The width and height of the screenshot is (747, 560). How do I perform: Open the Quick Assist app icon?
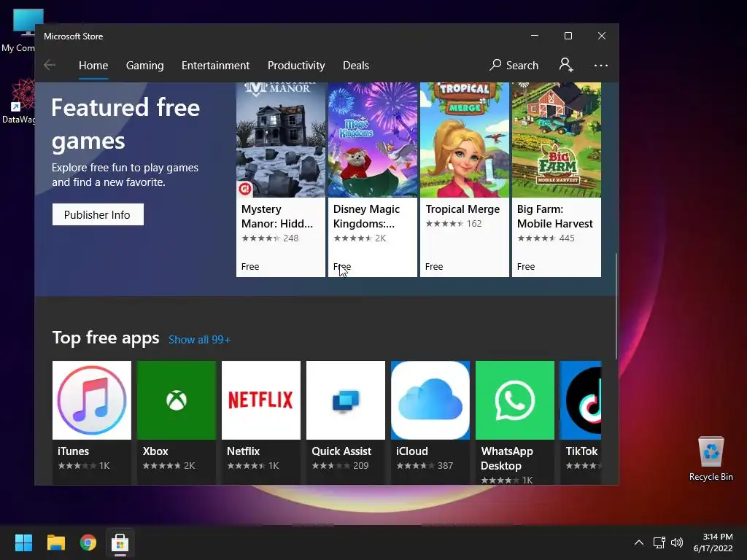(346, 400)
